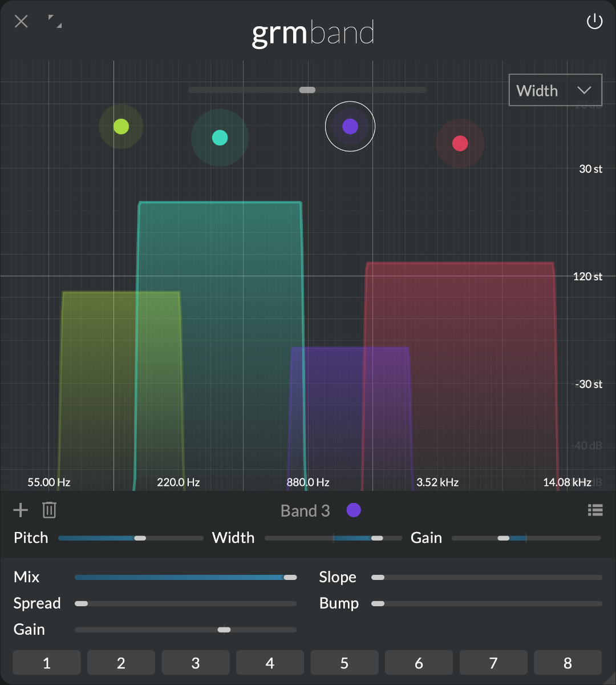Select the yellow-green band node

pyautogui.click(x=121, y=127)
